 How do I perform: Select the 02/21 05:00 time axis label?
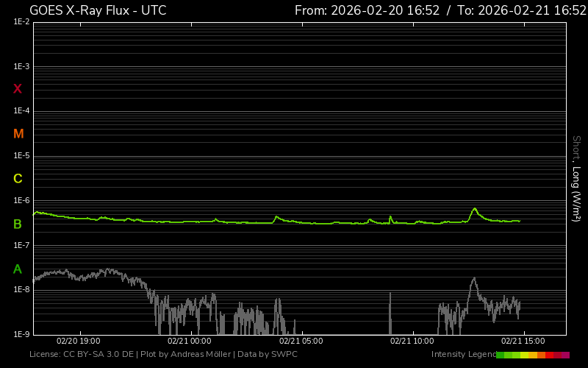(x=301, y=342)
